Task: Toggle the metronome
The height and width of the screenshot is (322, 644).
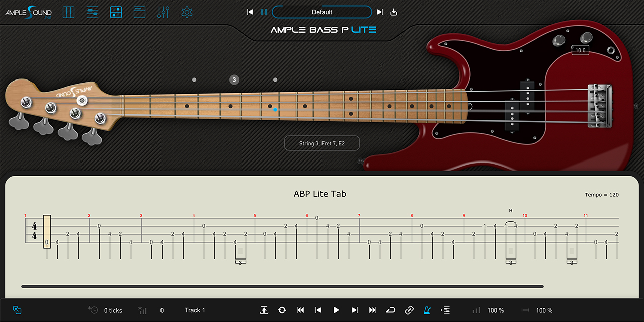Action: tap(427, 310)
